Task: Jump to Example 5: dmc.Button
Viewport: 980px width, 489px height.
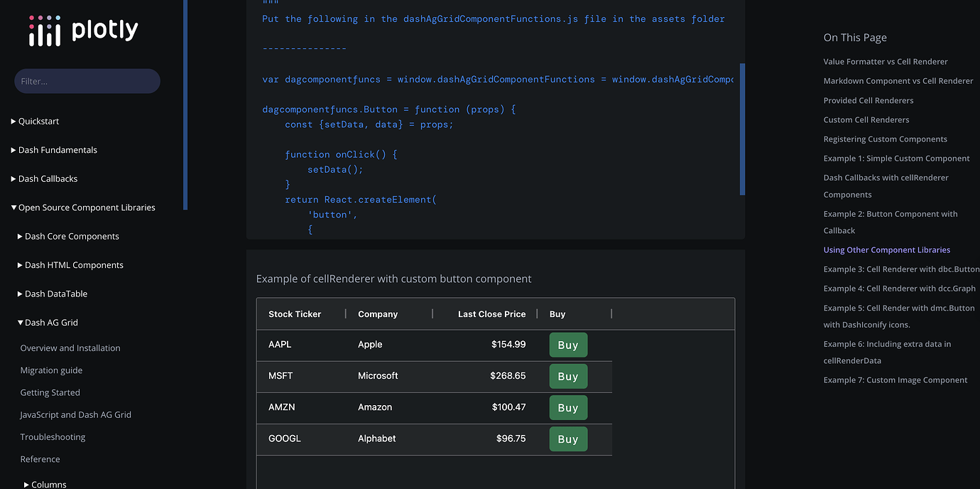Action: coord(899,316)
